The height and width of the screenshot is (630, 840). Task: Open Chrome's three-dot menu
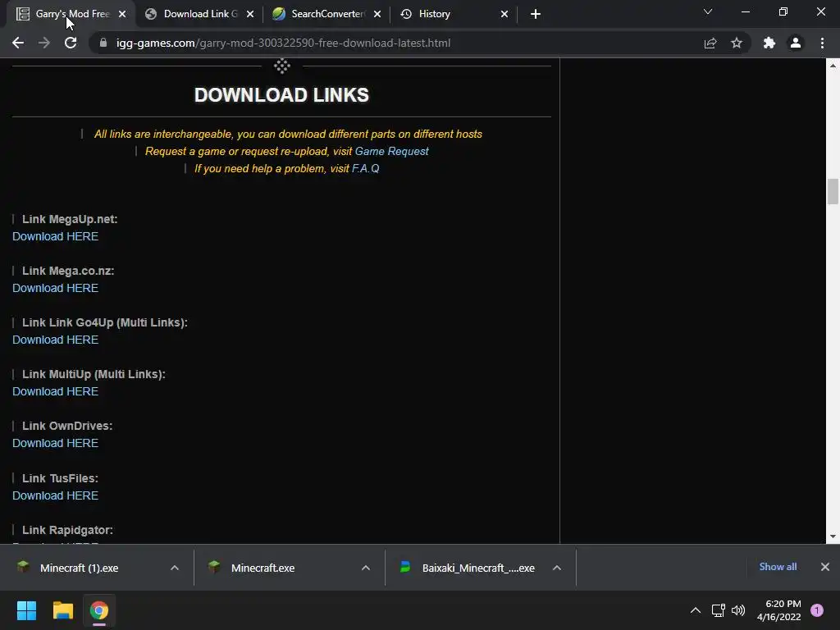coord(822,43)
